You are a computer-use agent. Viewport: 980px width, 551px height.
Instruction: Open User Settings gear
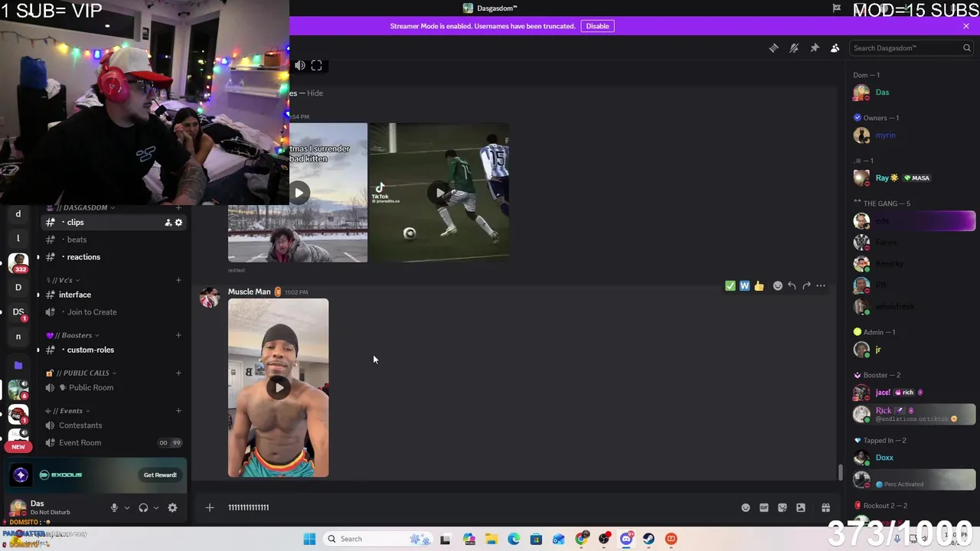(172, 507)
